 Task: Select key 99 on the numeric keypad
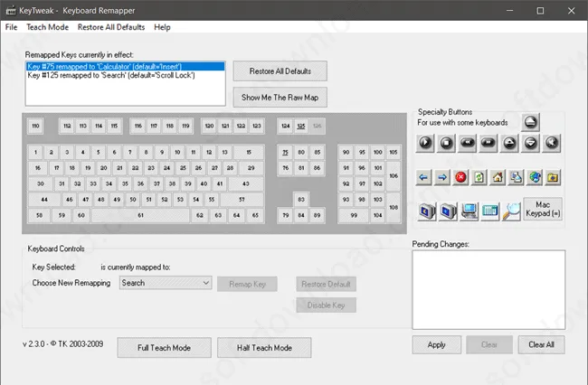[354, 215]
